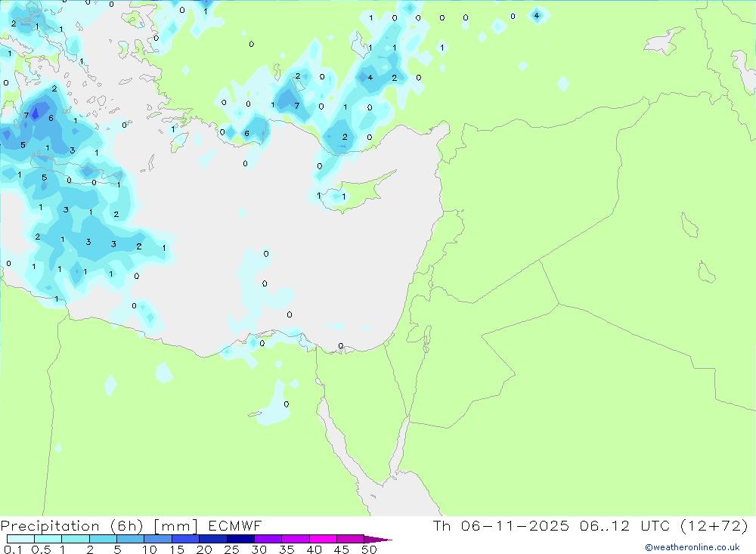Select the 45–50 mm dark magenta swatch
This screenshot has height=554, width=756.
[351, 539]
